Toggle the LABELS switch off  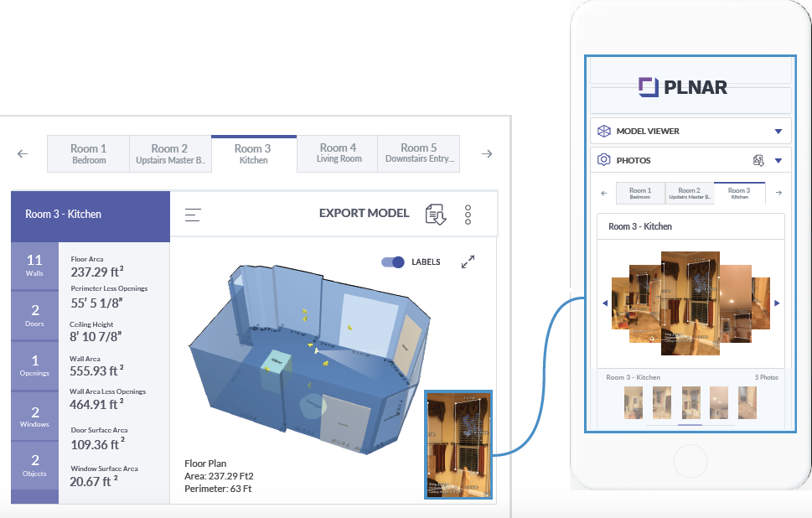392,262
